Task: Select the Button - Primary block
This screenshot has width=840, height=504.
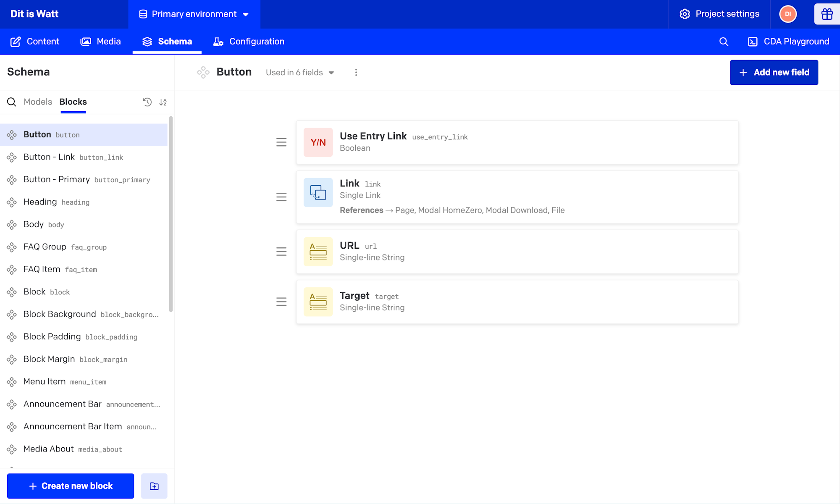Action: (x=84, y=180)
